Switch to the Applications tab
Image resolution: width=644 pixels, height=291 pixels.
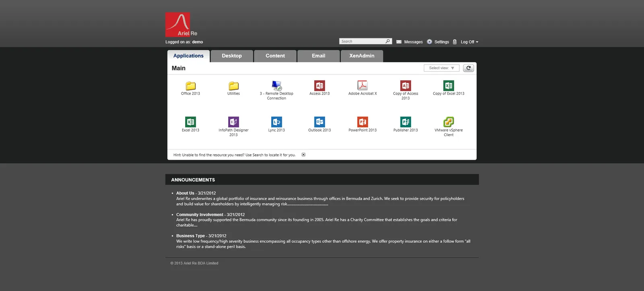coord(188,56)
